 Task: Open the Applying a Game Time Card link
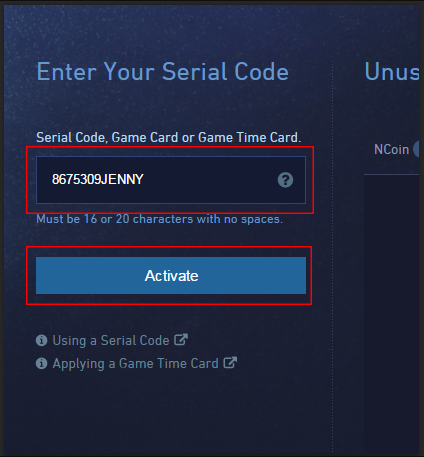(x=135, y=363)
